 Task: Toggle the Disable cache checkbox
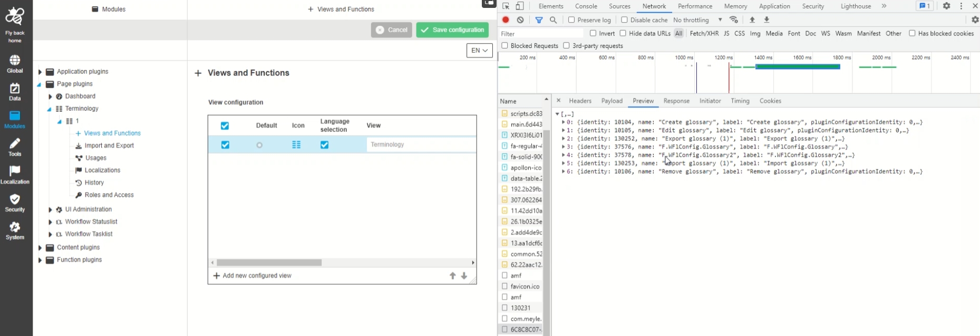624,20
